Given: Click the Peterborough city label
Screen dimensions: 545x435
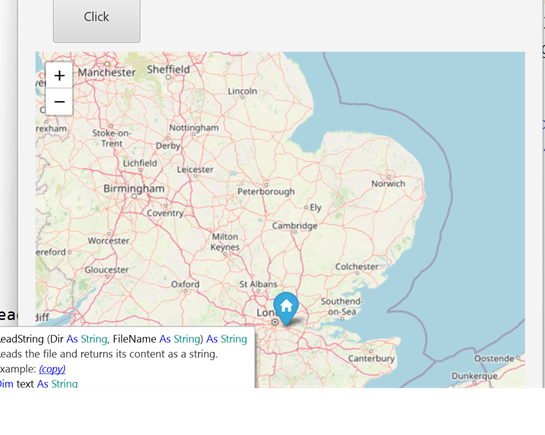Looking at the screenshot, I should (266, 191).
